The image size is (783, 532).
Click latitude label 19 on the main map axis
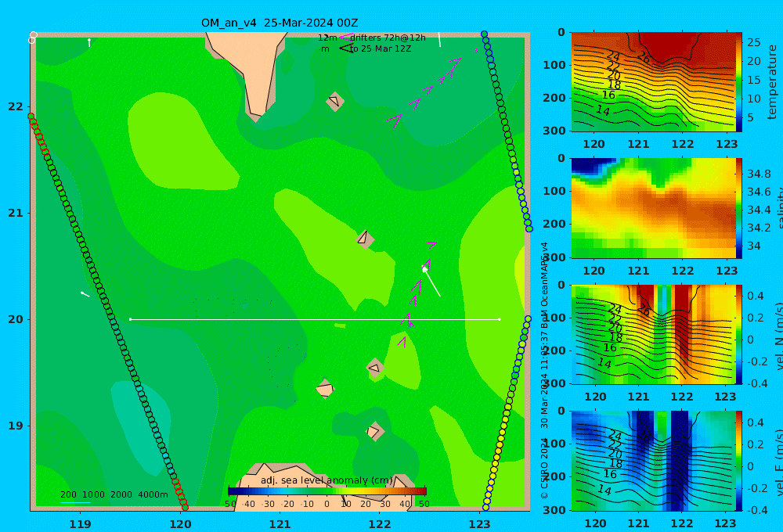tap(16, 426)
